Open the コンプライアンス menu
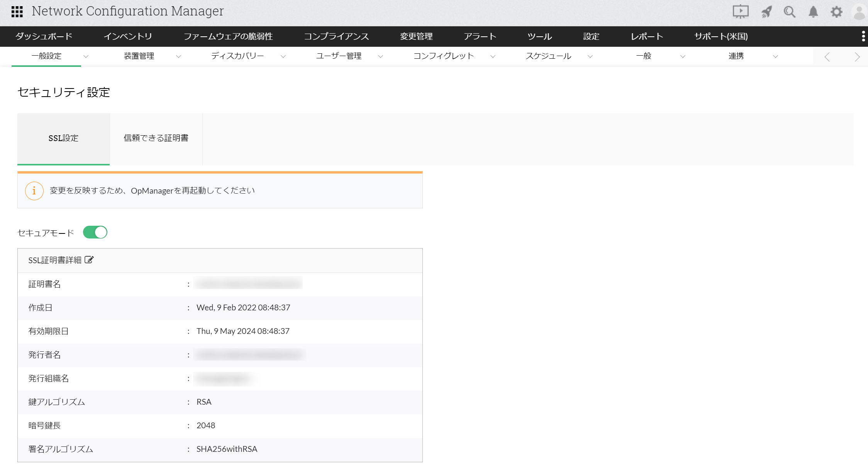Image resolution: width=868 pixels, height=470 pixels. pyautogui.click(x=336, y=36)
